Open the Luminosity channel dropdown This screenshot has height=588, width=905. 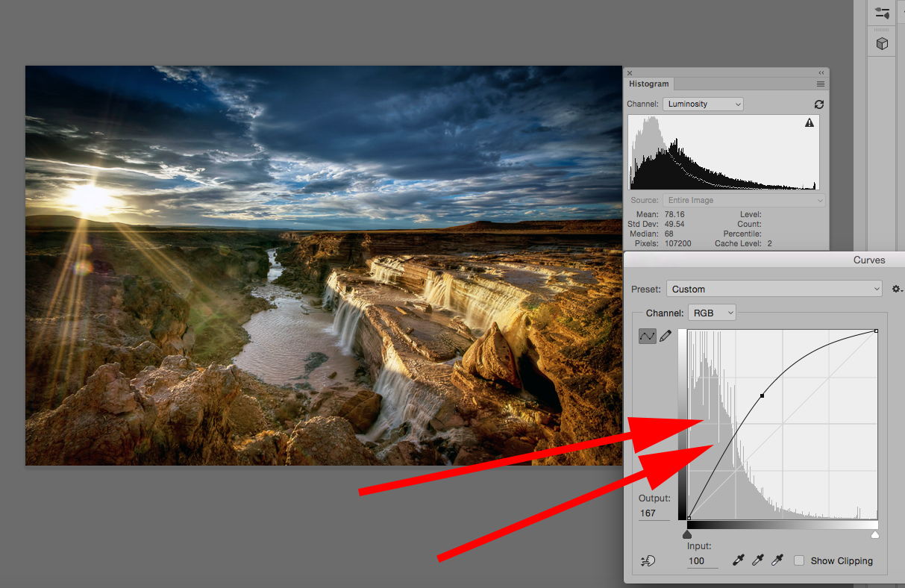704,104
